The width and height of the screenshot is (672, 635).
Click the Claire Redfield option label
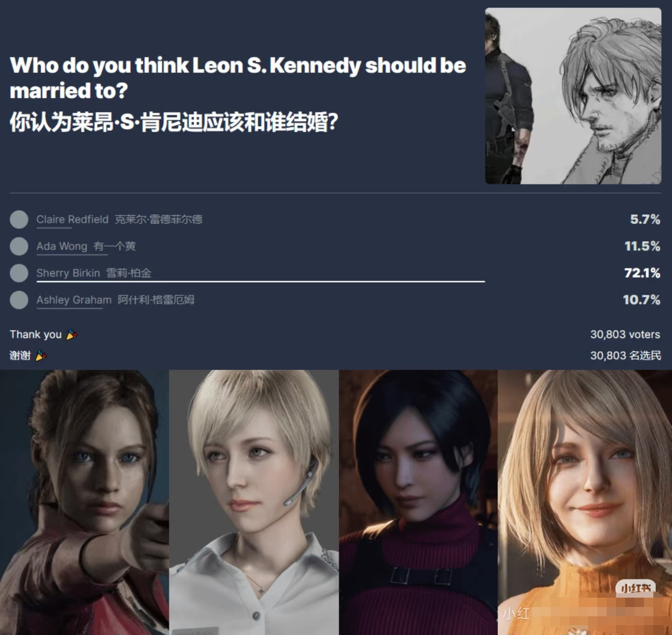pos(119,219)
